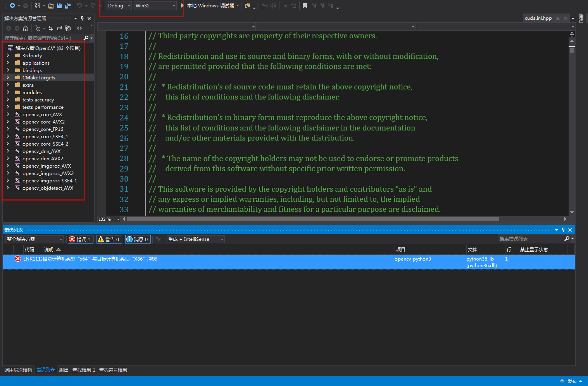
Task: Save the current file with floppy icon
Action: 59,5
